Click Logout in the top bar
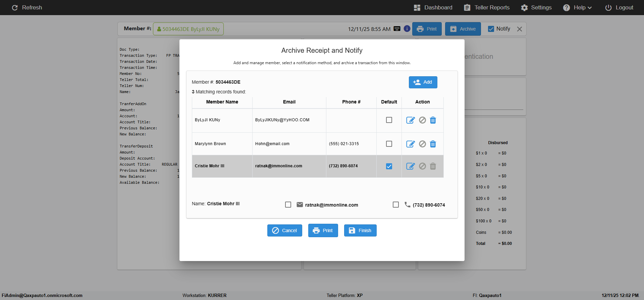Image resolution: width=644 pixels, height=300 pixels. pos(619,7)
